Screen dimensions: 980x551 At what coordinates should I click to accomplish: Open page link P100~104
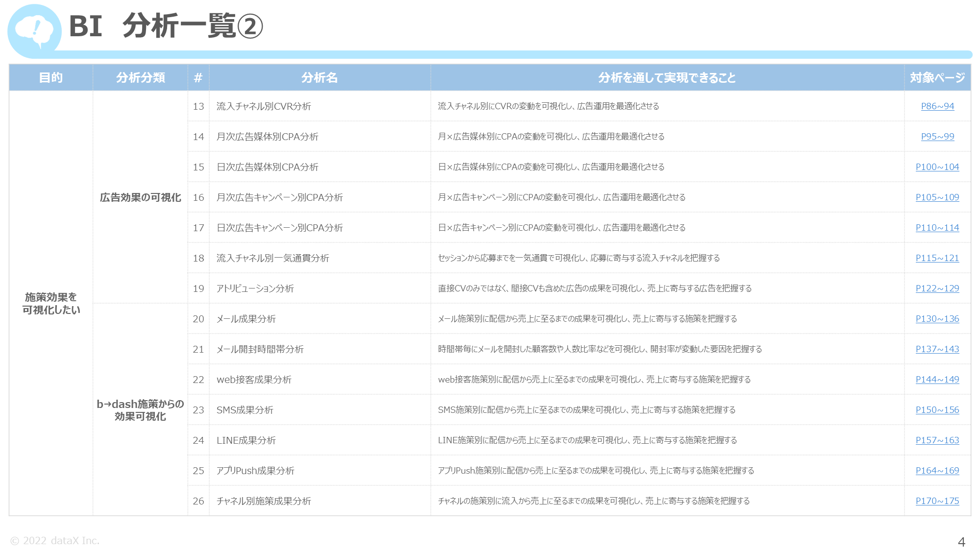[937, 167]
